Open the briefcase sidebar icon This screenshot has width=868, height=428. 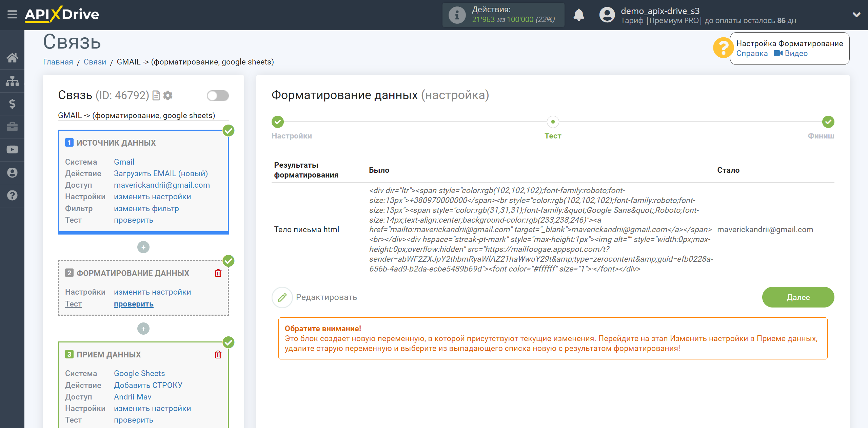click(x=12, y=127)
